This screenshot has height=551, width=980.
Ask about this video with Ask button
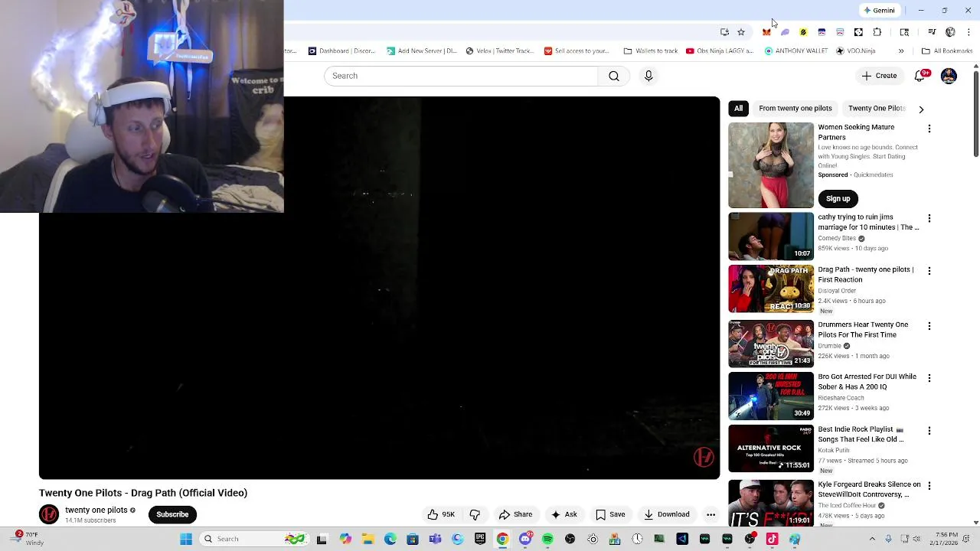click(564, 514)
